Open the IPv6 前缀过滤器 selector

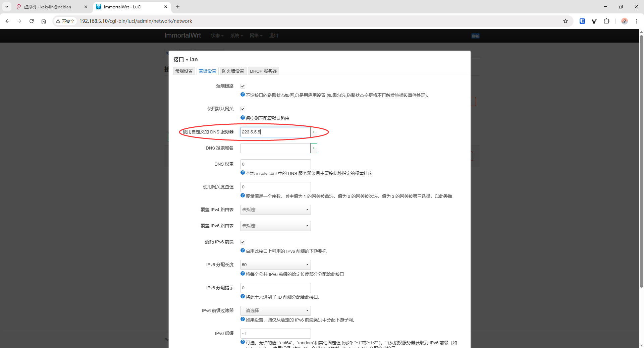click(275, 310)
